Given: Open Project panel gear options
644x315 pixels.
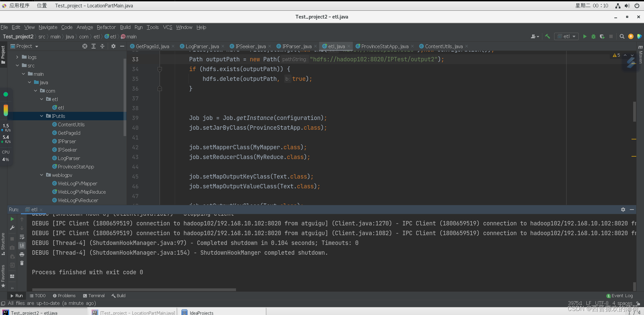Looking at the screenshot, I should [x=113, y=46].
